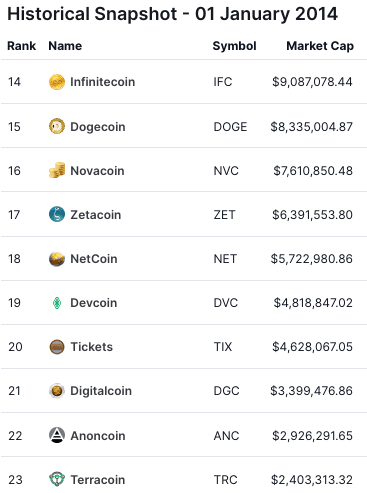Click the DGC symbol cell
This screenshot has height=493, width=367.
tap(226, 391)
